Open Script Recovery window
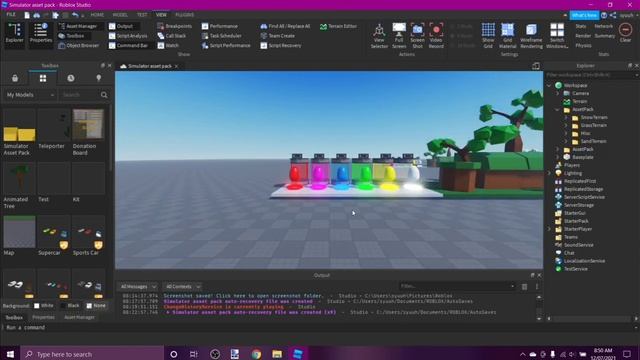 tap(281, 46)
